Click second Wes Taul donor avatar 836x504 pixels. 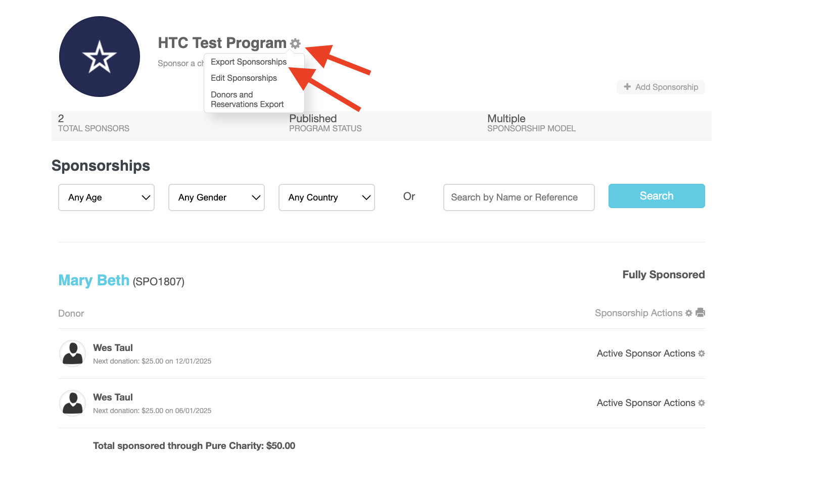pyautogui.click(x=73, y=403)
